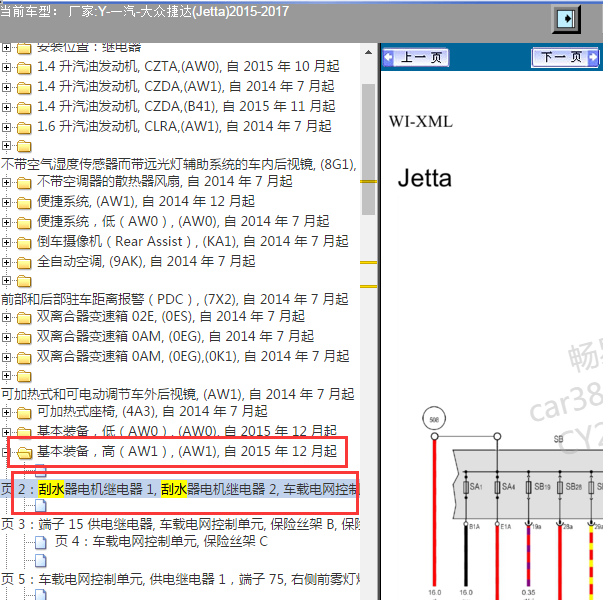Open 页 4 车载电网控制单元, 保险丝架 C
The width and height of the screenshot is (603, 600).
tap(162, 542)
